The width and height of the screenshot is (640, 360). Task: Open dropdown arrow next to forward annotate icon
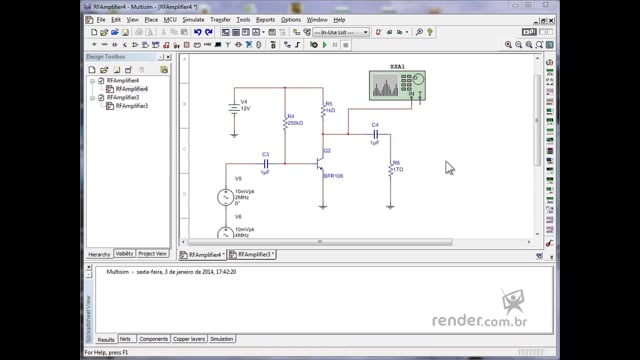pos(407,32)
